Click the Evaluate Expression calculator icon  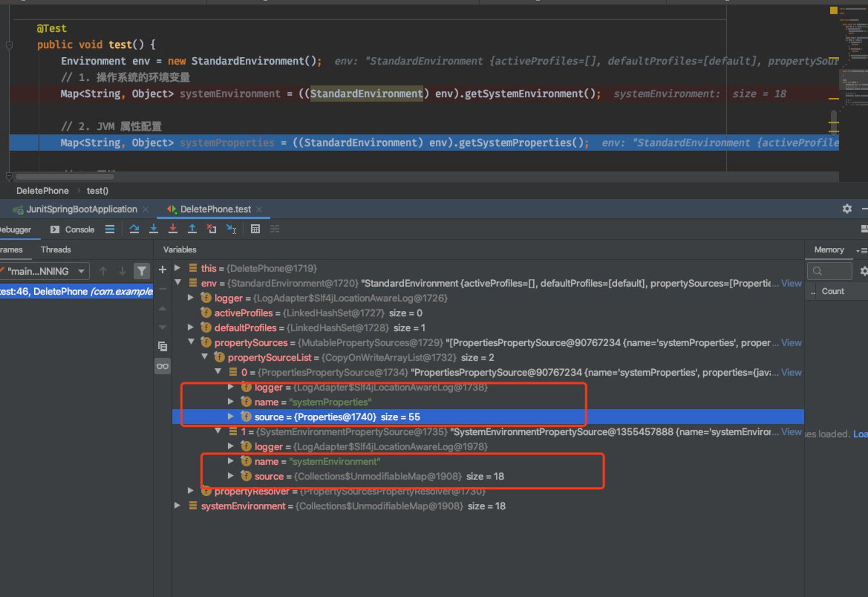click(255, 229)
